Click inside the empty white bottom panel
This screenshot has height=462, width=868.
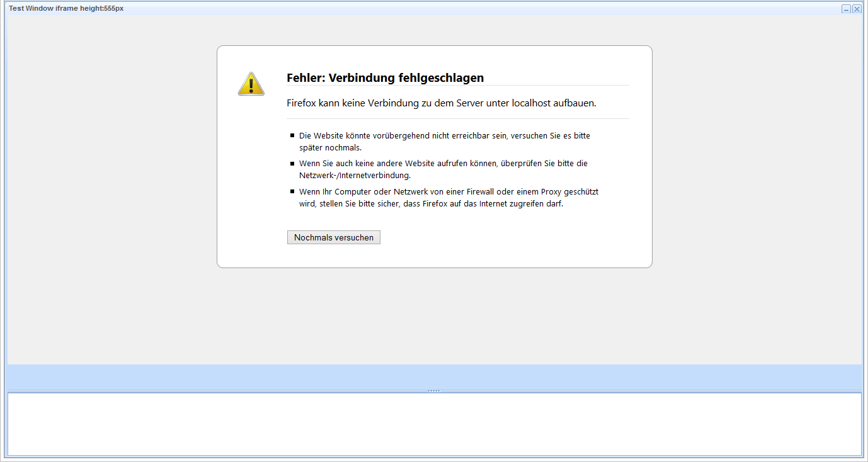[434, 424]
